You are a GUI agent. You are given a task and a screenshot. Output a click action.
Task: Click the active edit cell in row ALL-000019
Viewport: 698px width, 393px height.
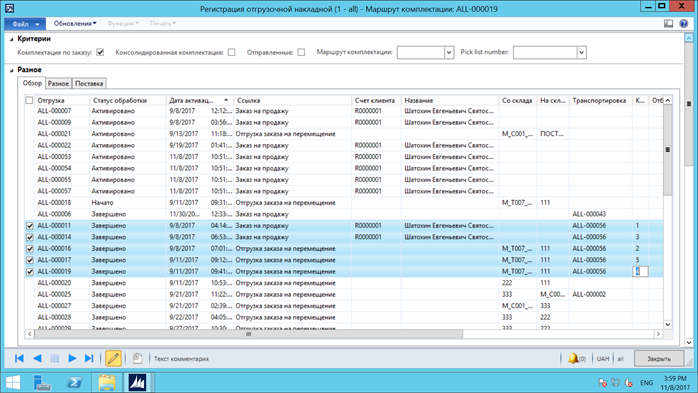[x=640, y=271]
